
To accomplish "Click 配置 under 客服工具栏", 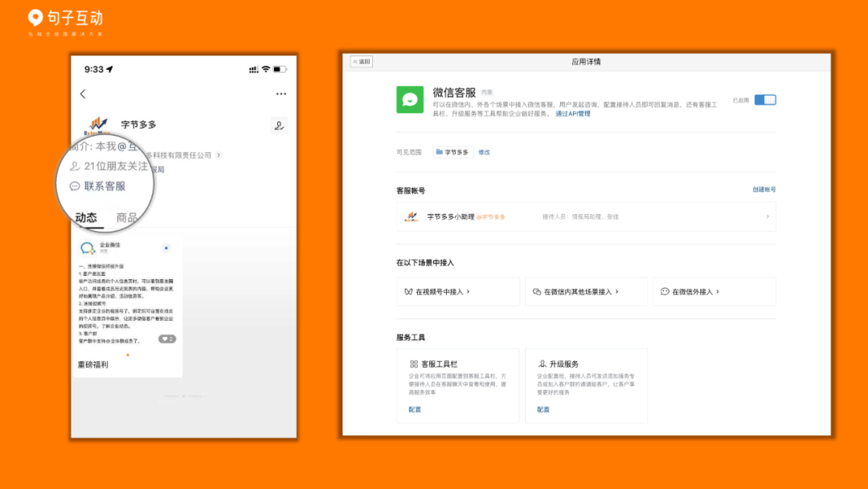I will (x=415, y=409).
